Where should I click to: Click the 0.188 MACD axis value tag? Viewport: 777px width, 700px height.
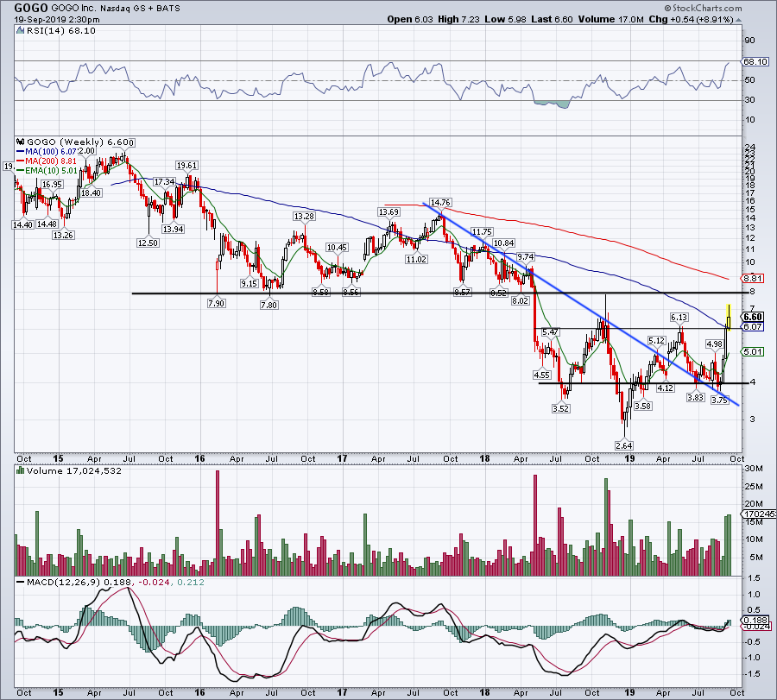click(755, 621)
